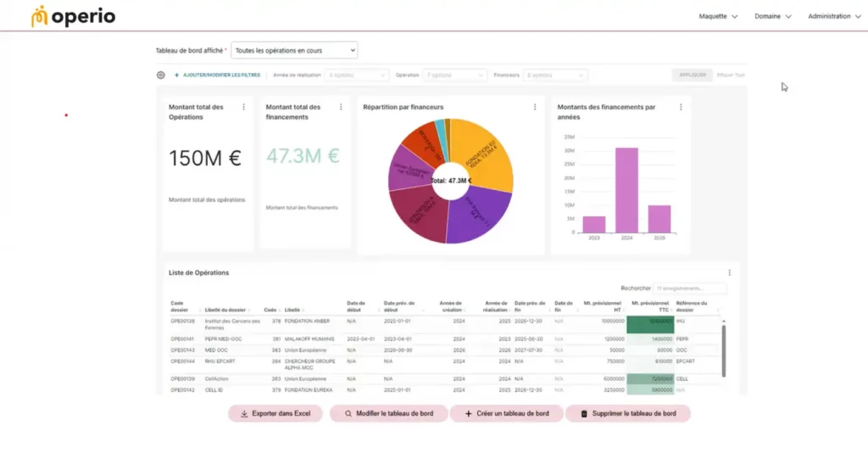Image resolution: width=868 pixels, height=453 pixels.
Task: Click the yellow Fondation slice of pie chart
Action: [482, 153]
